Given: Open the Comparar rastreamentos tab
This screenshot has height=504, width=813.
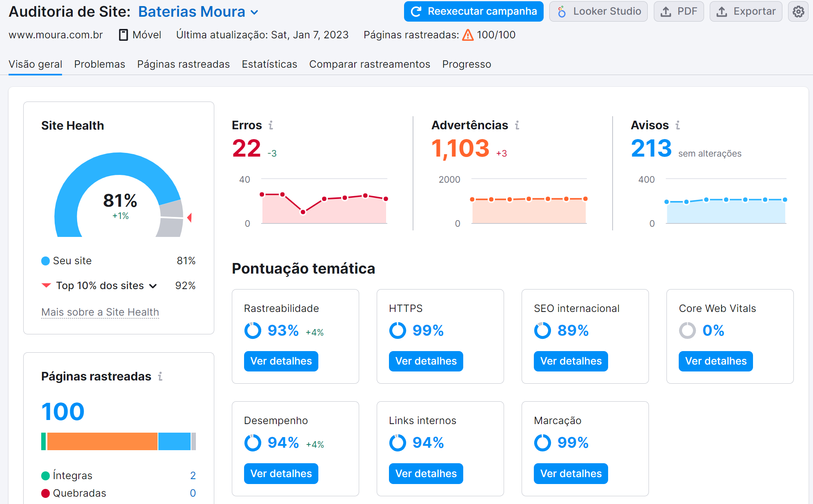Looking at the screenshot, I should [x=369, y=64].
